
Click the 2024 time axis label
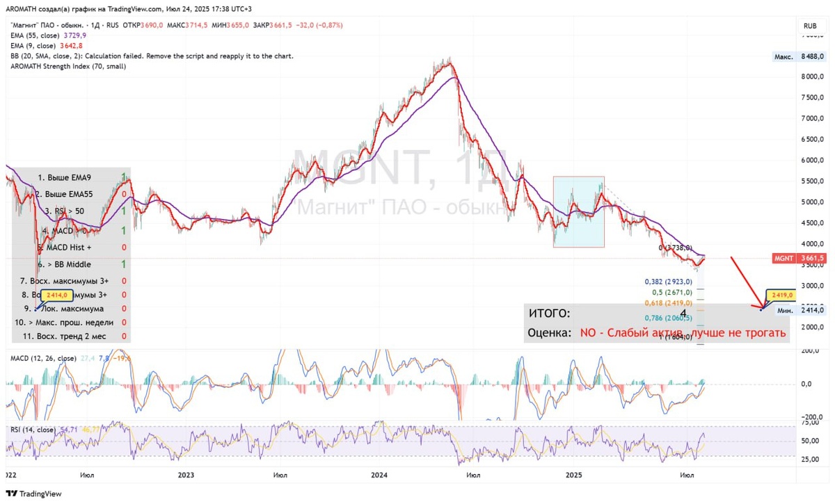pos(379,475)
